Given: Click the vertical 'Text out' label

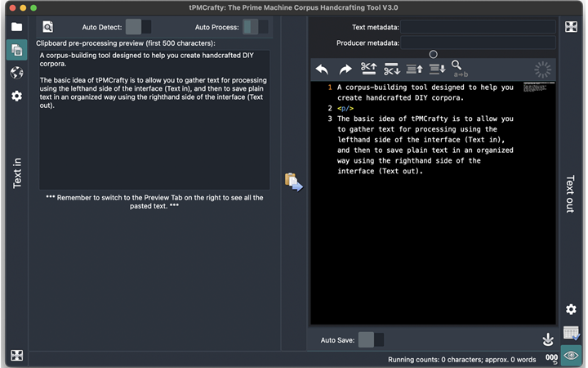Looking at the screenshot, I should [x=570, y=194].
